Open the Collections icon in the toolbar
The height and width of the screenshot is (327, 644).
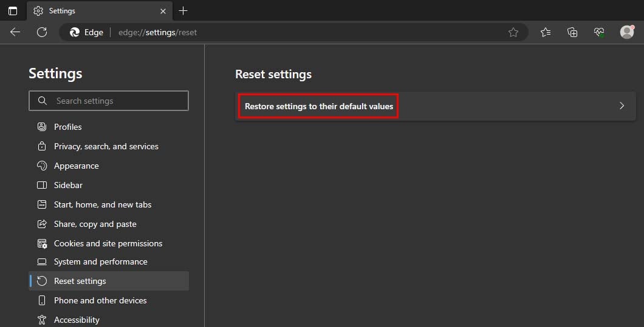pyautogui.click(x=572, y=32)
